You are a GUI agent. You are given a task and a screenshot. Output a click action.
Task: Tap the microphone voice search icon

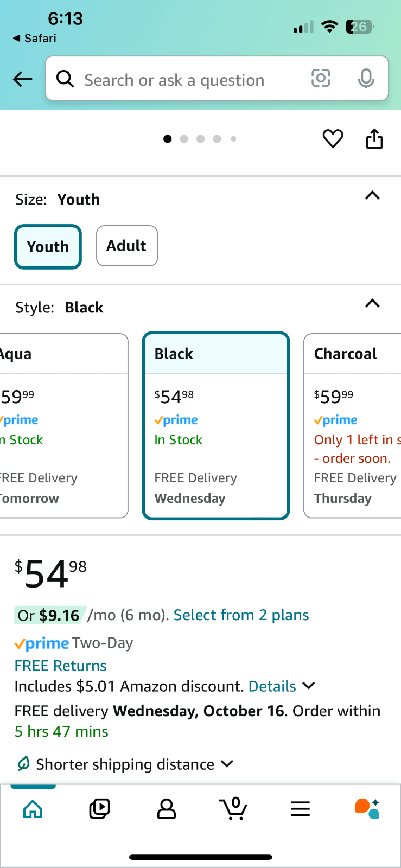366,79
